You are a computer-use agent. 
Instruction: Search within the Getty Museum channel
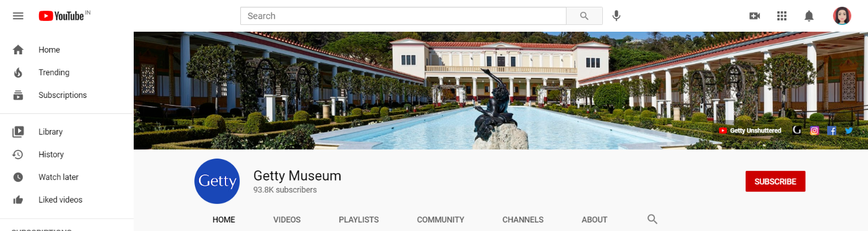point(652,220)
